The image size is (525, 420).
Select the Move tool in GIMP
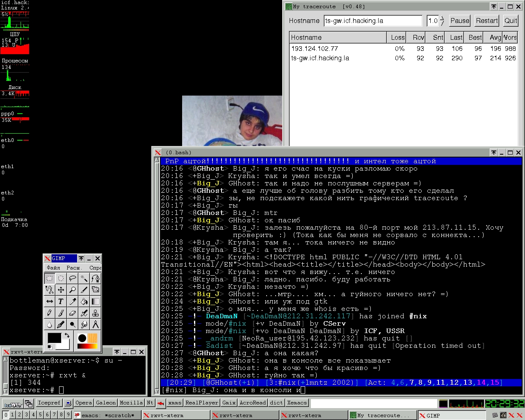tap(61, 290)
